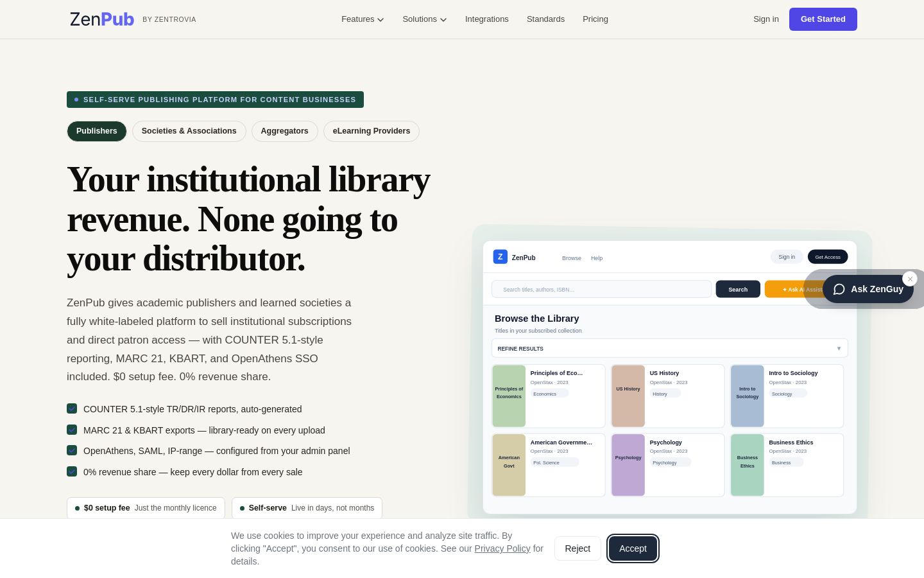This screenshot has height=578, width=924.
Task: Click the Self-serve live in days badge
Action: pos(307,508)
